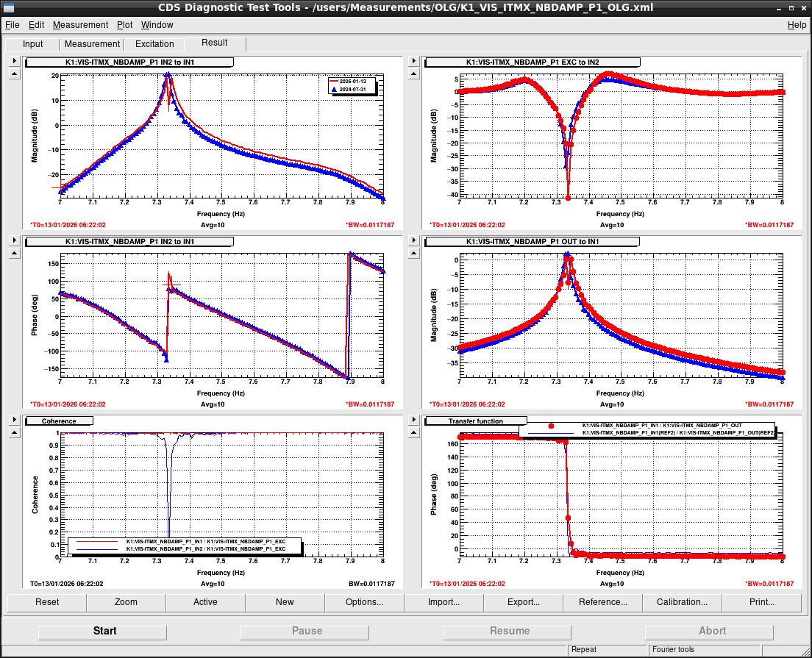Viewport: 812px width, 658px height.
Task: Expand options via OUT to IN1 plot right-arrow
Action: (413, 241)
